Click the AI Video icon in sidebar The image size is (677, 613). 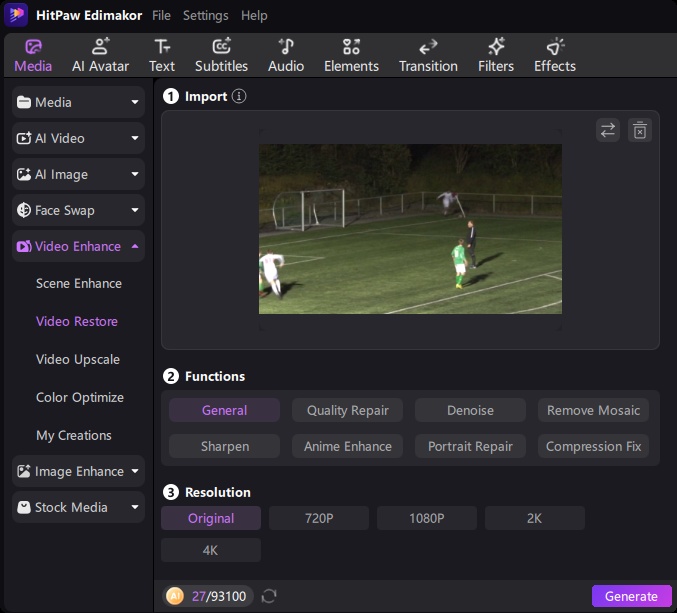coord(24,138)
